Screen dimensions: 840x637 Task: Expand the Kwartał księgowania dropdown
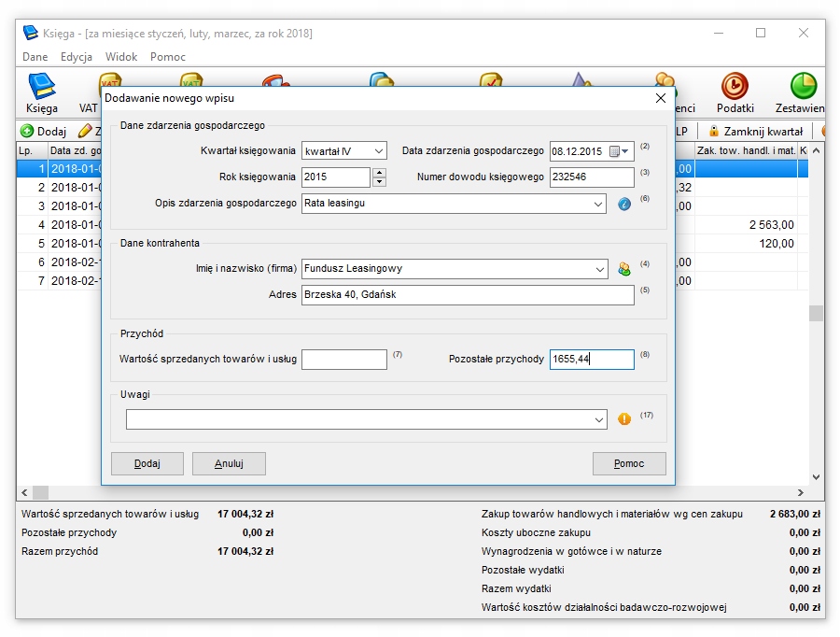tap(378, 151)
